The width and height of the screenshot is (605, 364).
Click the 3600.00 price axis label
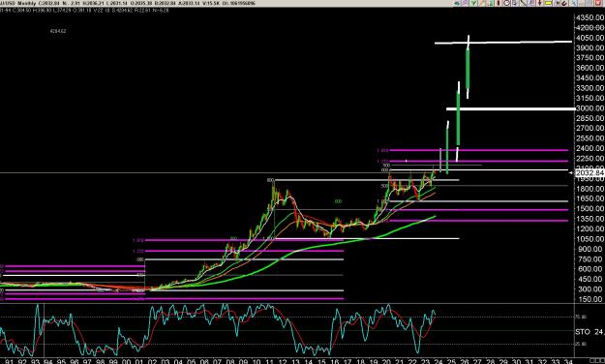click(x=590, y=68)
